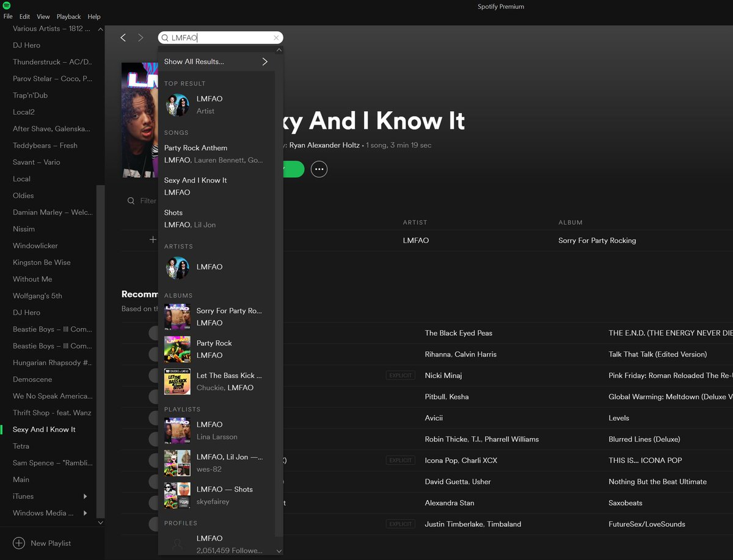Open the LMFAO profile avatar icon
The height and width of the screenshot is (560, 733).
pyautogui.click(x=177, y=544)
